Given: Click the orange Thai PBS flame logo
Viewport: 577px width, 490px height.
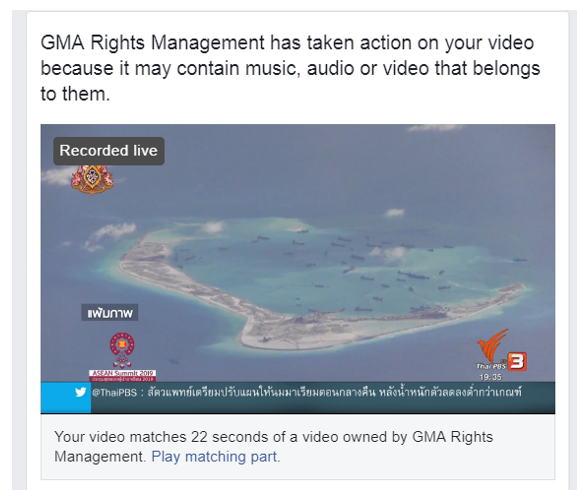Looking at the screenshot, I should click(493, 345).
